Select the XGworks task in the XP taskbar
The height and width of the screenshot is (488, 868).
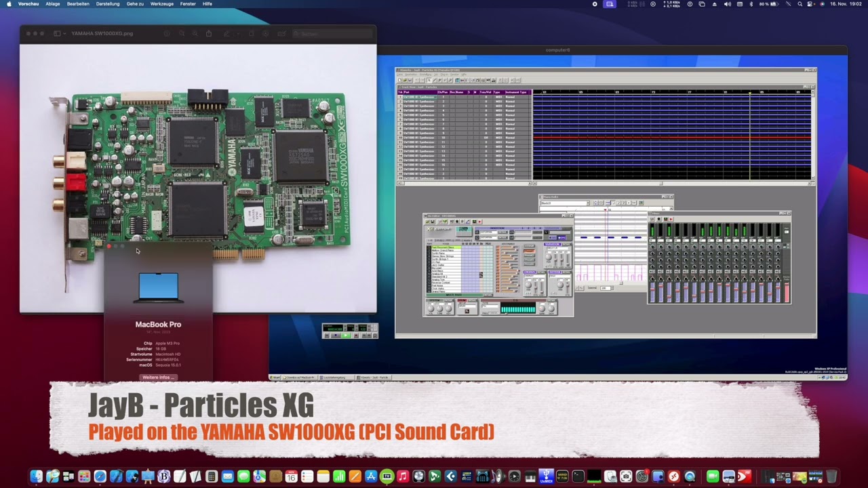(x=374, y=378)
